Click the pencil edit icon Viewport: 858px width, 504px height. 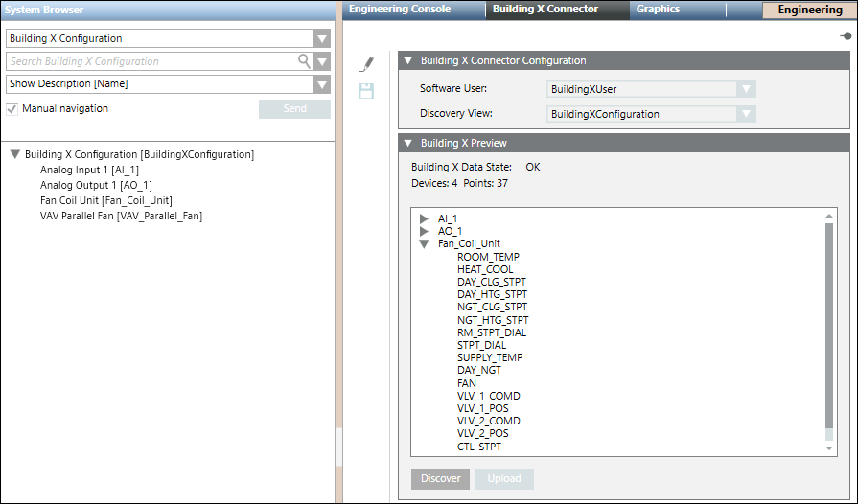pyautogui.click(x=365, y=64)
